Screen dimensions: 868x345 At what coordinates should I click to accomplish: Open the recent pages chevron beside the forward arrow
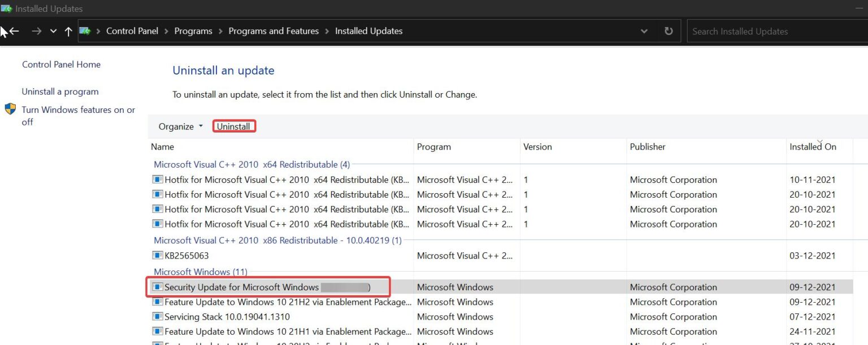(53, 31)
